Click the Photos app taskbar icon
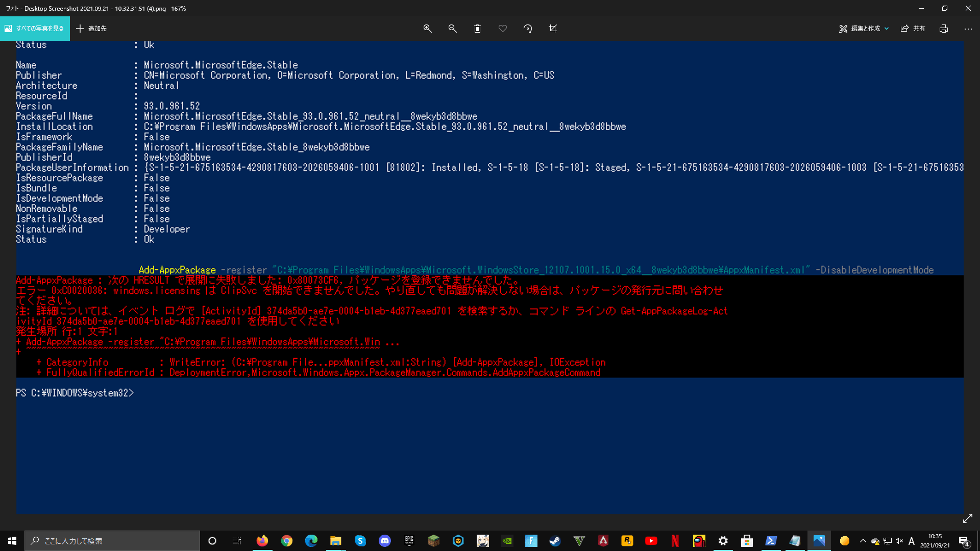Screen dimensions: 980x551 pyautogui.click(x=819, y=541)
